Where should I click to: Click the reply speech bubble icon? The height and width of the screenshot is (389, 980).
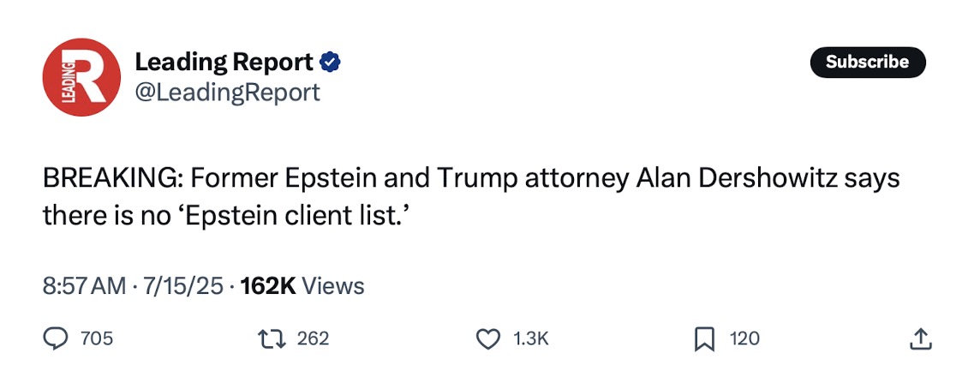[57, 339]
